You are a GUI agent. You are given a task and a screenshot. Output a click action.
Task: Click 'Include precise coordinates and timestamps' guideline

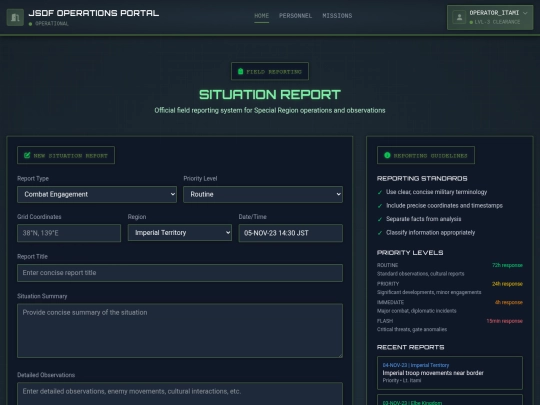point(444,206)
